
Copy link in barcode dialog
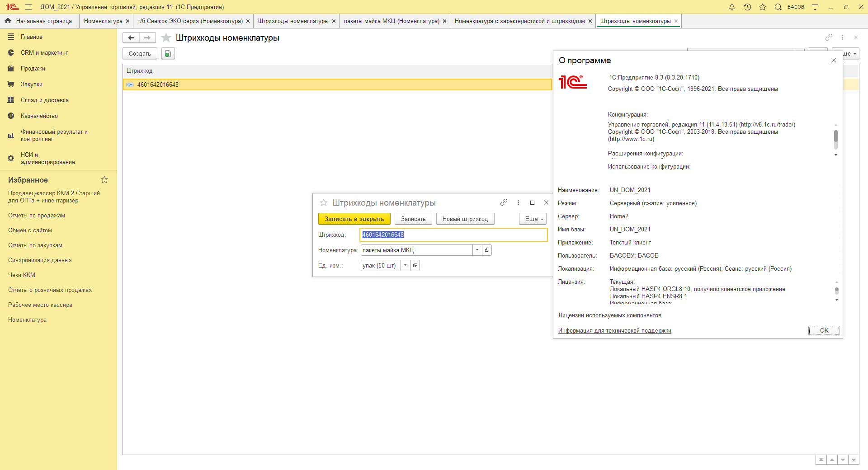tap(504, 202)
